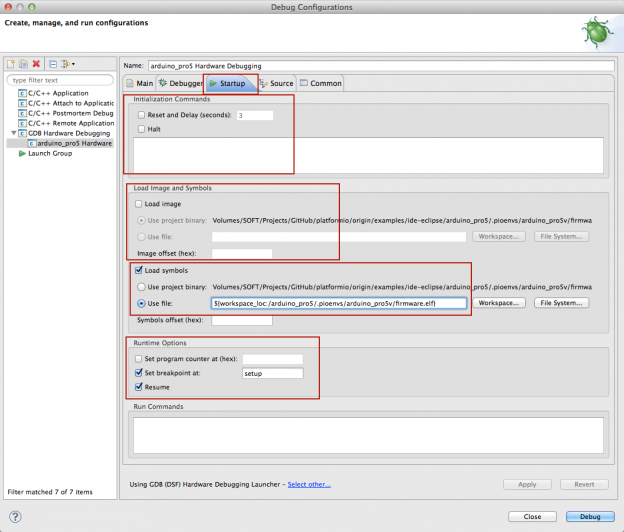Screen dimensions: 624x532
Task: Enable the Reset and Delay checkbox
Action: click(x=139, y=115)
